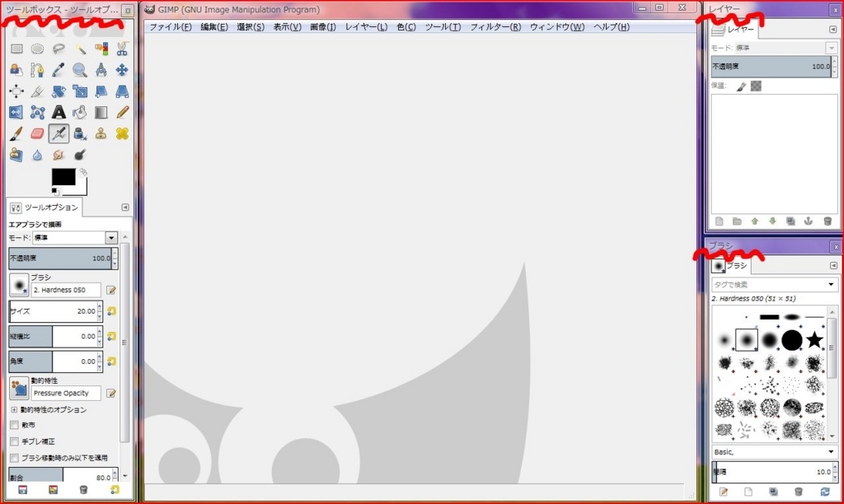Image resolution: width=844 pixels, height=504 pixels.
Task: Enable the 手ブレ補正 checkbox
Action: tap(15, 441)
